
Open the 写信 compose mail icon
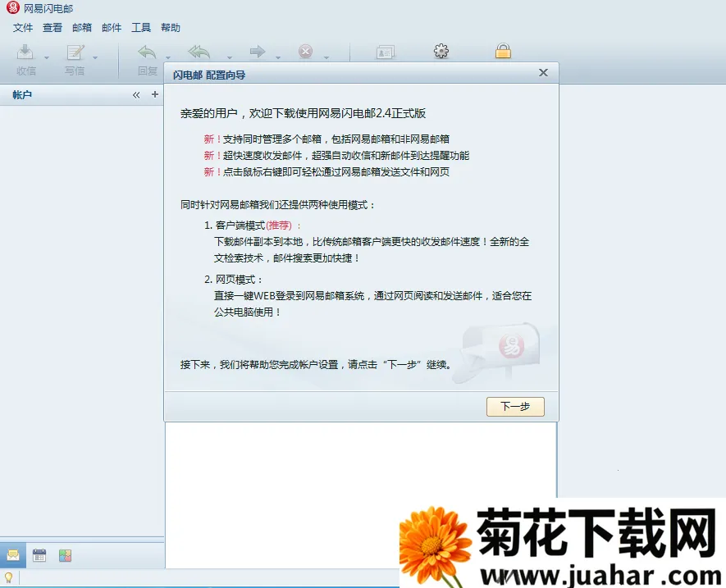pyautogui.click(x=75, y=52)
